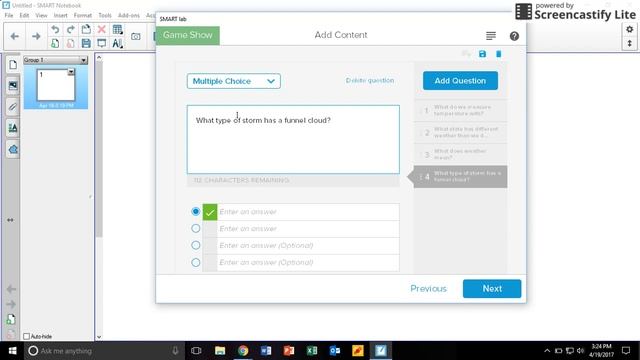Click the Next button
Image resolution: width=640 pixels, height=360 pixels.
point(492,289)
